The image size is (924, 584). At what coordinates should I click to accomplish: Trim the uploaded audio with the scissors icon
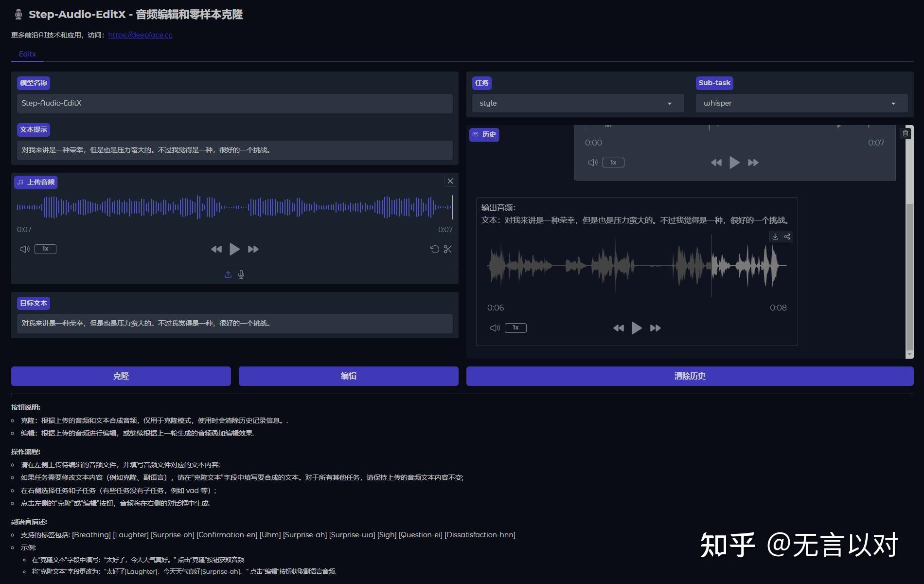447,249
